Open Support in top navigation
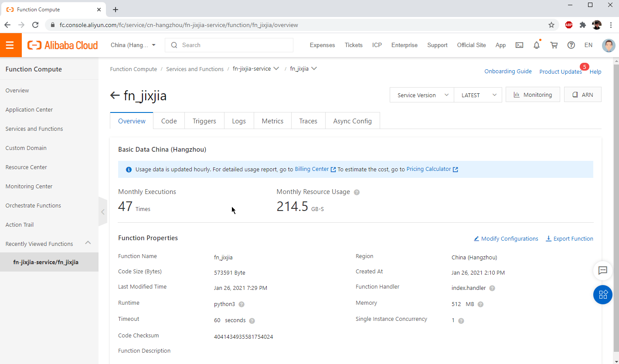 [x=437, y=45]
